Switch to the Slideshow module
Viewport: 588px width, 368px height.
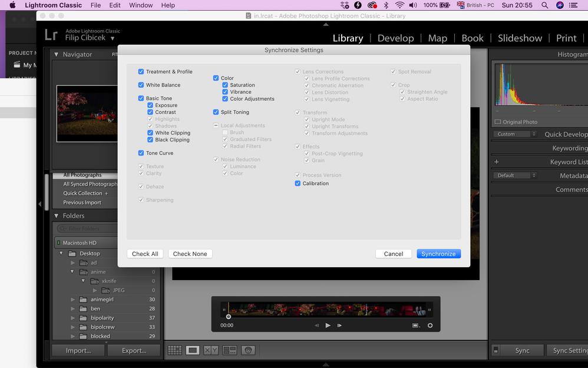tap(520, 38)
